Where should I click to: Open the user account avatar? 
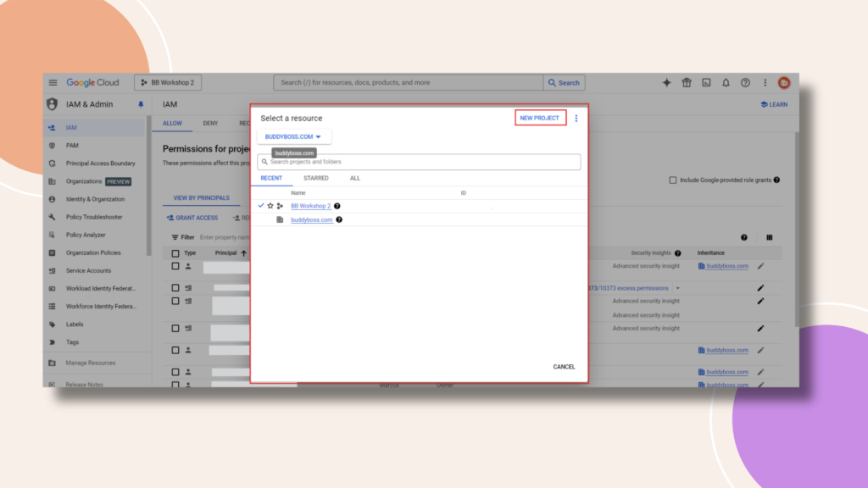click(784, 82)
